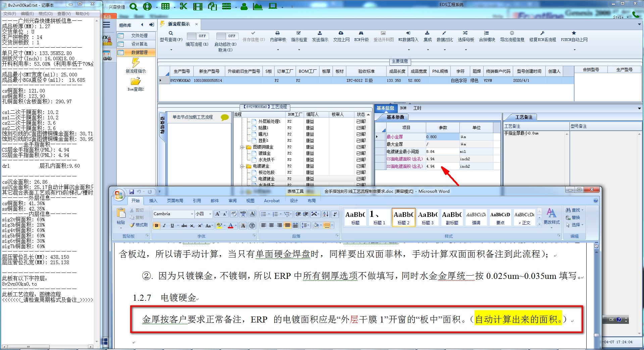Click Word format painter 格式刷

(x=139, y=225)
